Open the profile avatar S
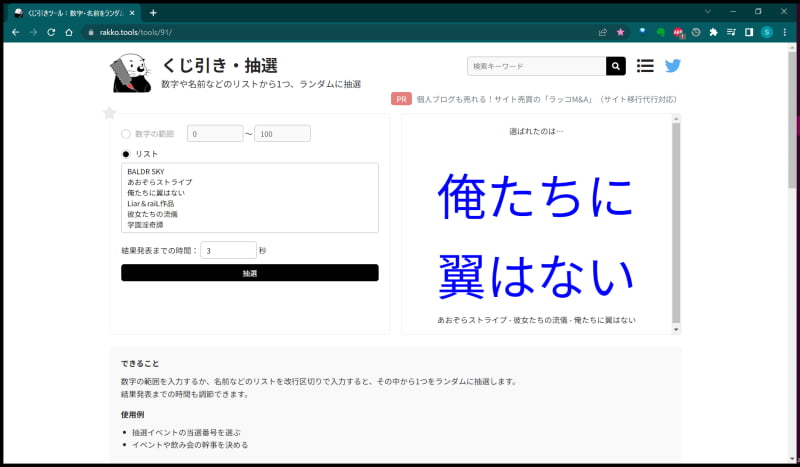The height and width of the screenshot is (467, 800). (767, 32)
